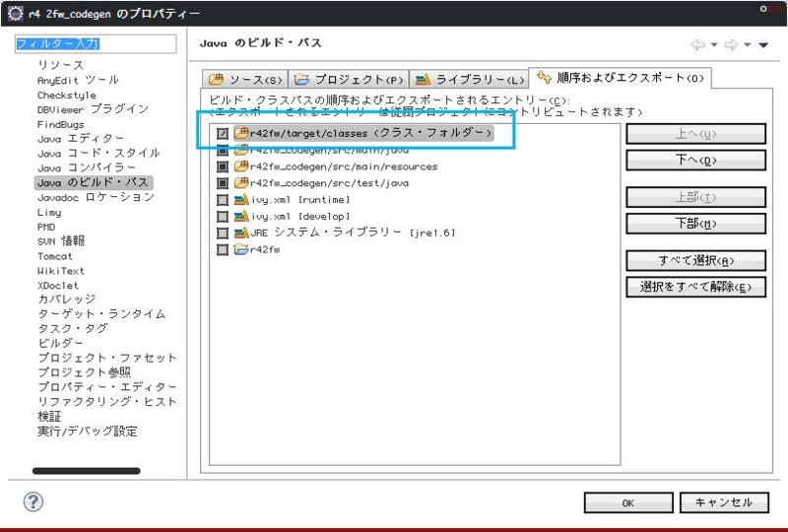Select PMD in the sidebar
This screenshot has width=788, height=532.
tap(46, 227)
